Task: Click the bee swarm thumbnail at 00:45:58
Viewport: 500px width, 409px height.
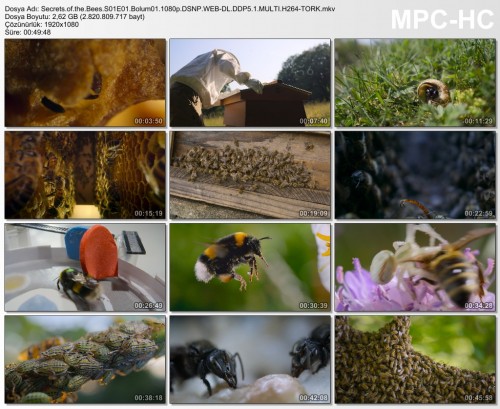Action: 415,360
